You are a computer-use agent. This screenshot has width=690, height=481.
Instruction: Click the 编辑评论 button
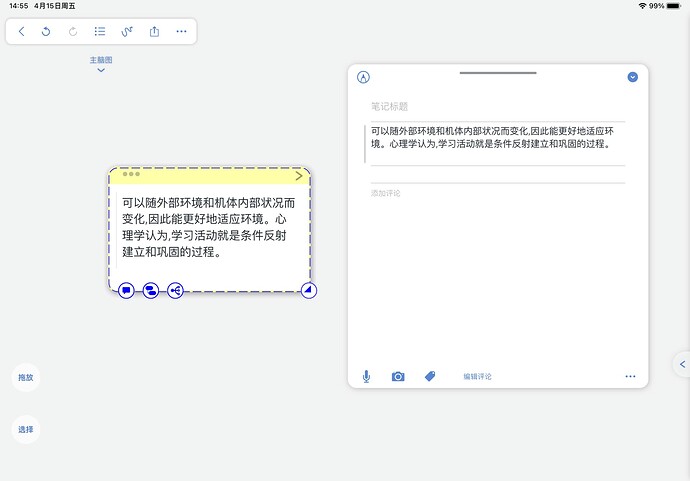click(477, 377)
